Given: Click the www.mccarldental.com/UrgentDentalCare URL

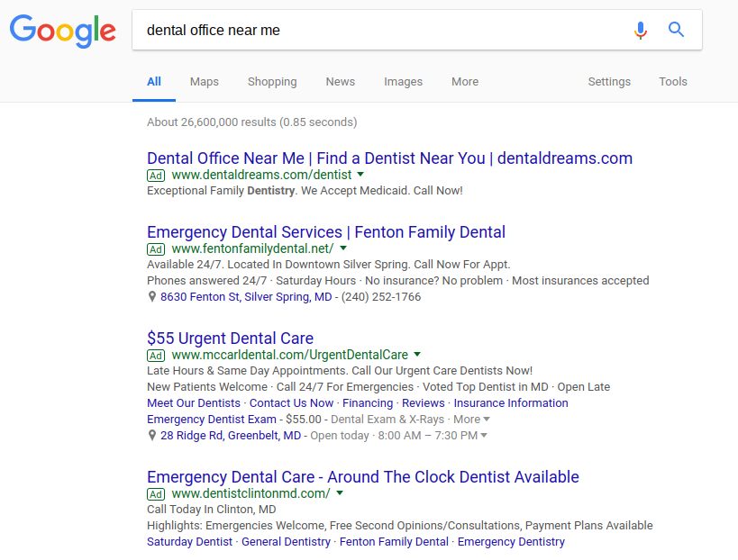Looking at the screenshot, I should click(x=290, y=355).
